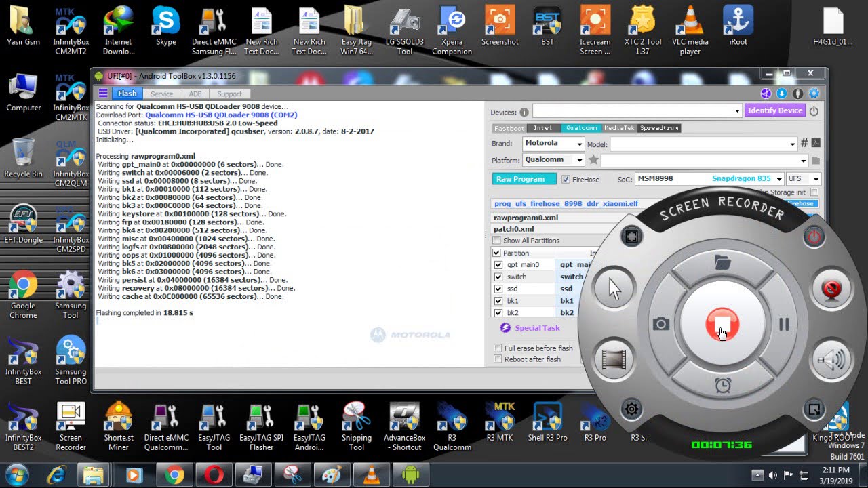Viewport: 868px width, 488px height.
Task: Select the Spreadtrum mode tab
Action: tap(659, 128)
